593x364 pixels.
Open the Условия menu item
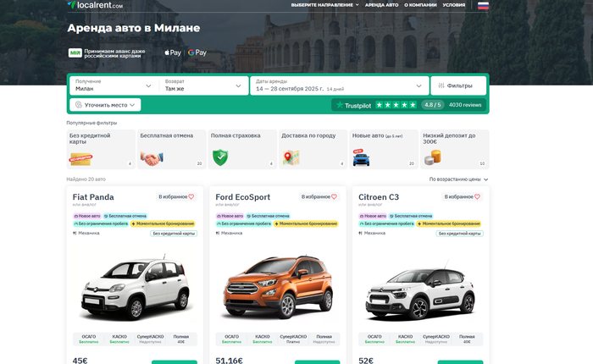454,5
